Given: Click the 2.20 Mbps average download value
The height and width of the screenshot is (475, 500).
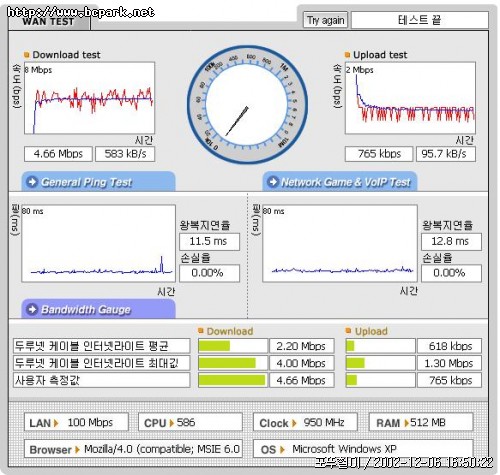Looking at the screenshot, I should coord(301,346).
